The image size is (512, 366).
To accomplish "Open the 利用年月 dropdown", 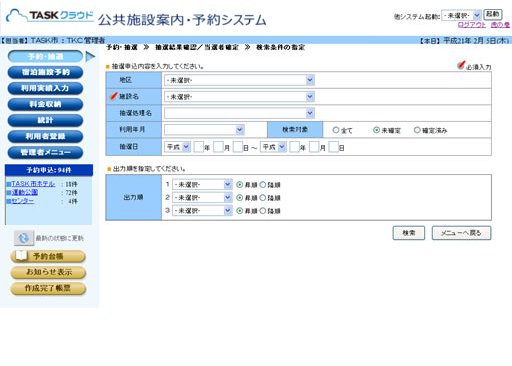I will [204, 130].
